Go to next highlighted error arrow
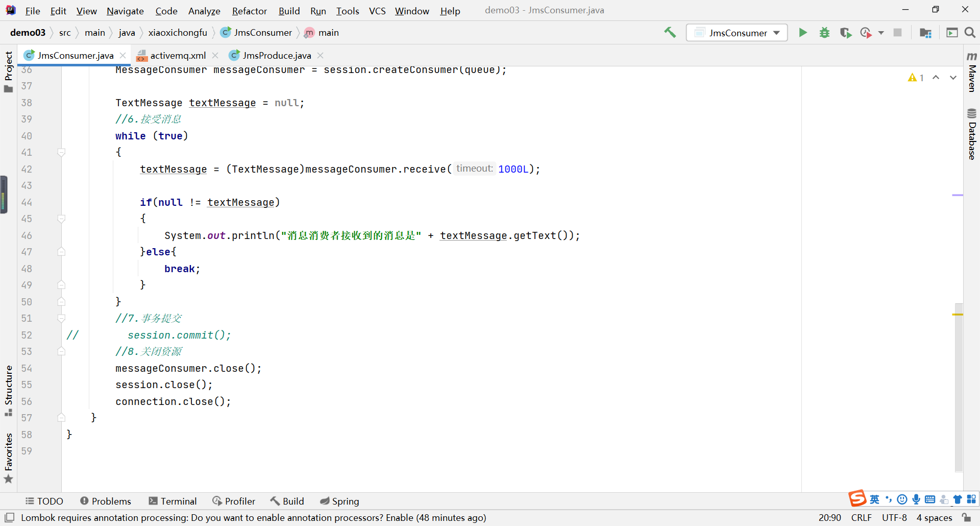Image resolution: width=980 pixels, height=526 pixels. coord(953,78)
